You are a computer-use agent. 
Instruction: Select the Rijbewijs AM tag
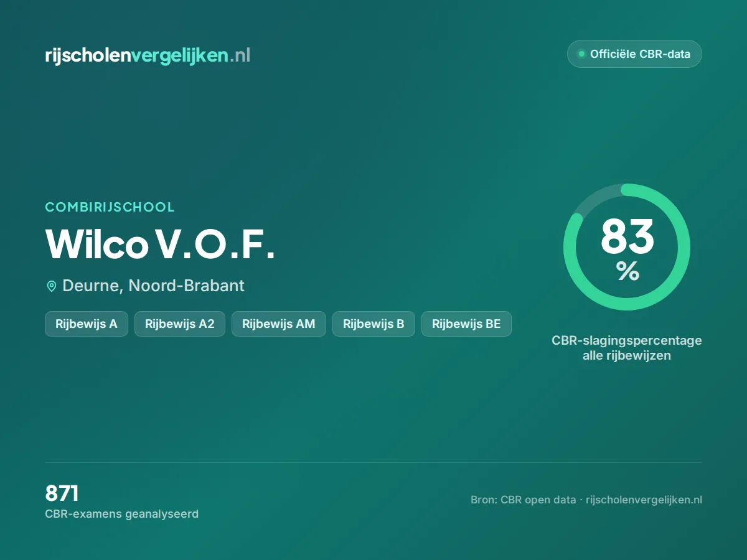[279, 324]
